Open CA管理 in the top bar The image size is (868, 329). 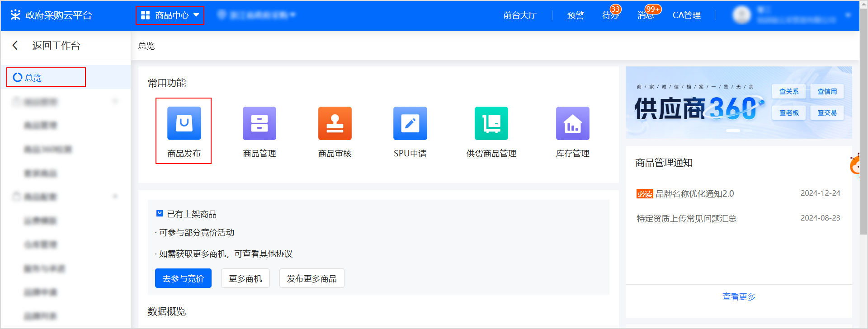[686, 15]
